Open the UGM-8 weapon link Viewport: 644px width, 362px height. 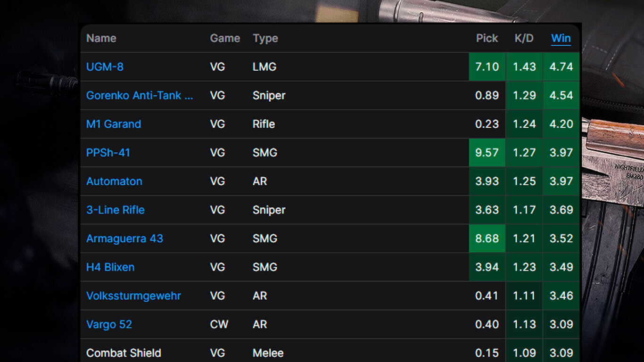pos(105,67)
